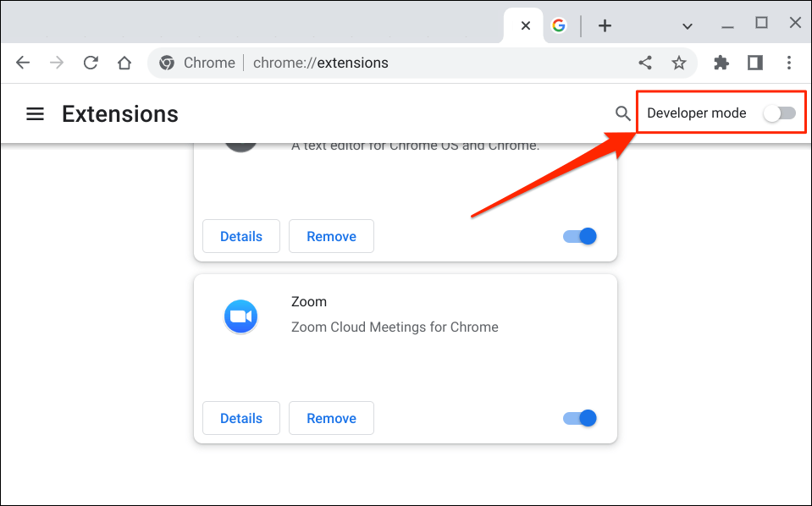Turn off the text editor extension toggle
Screen dimensions: 812x506
[580, 236]
